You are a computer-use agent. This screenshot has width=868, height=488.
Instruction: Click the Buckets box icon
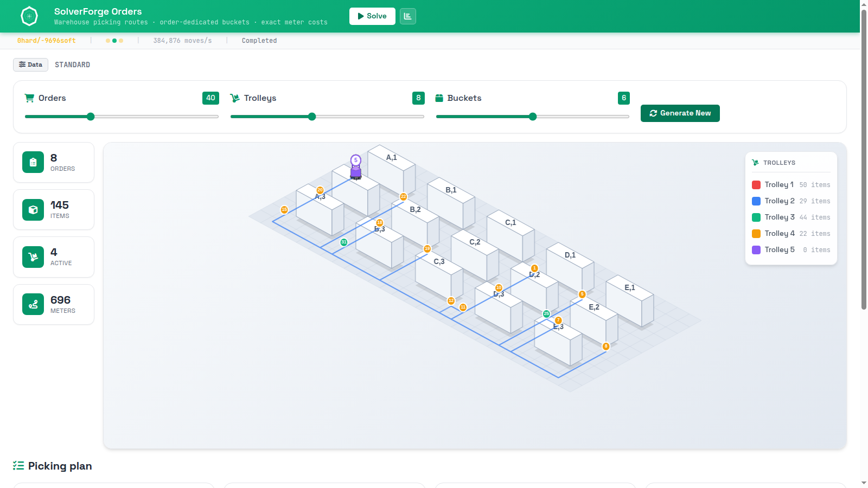coord(439,98)
